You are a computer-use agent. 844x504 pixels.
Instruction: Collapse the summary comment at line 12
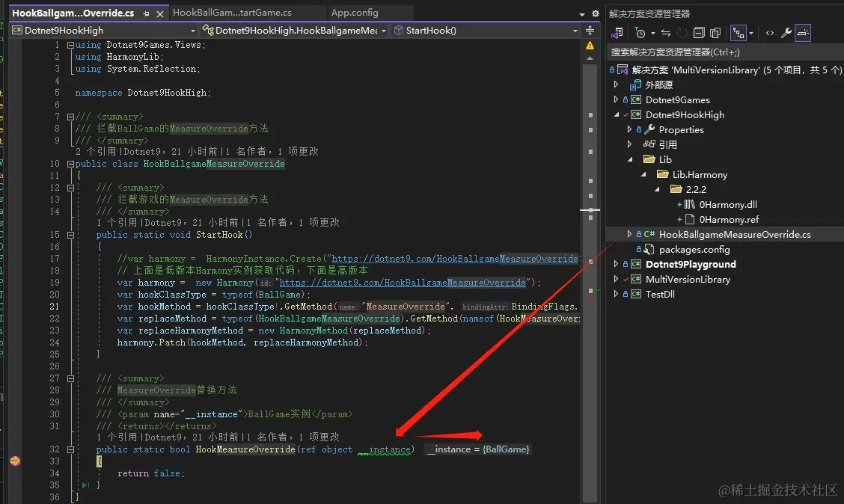pos(70,188)
